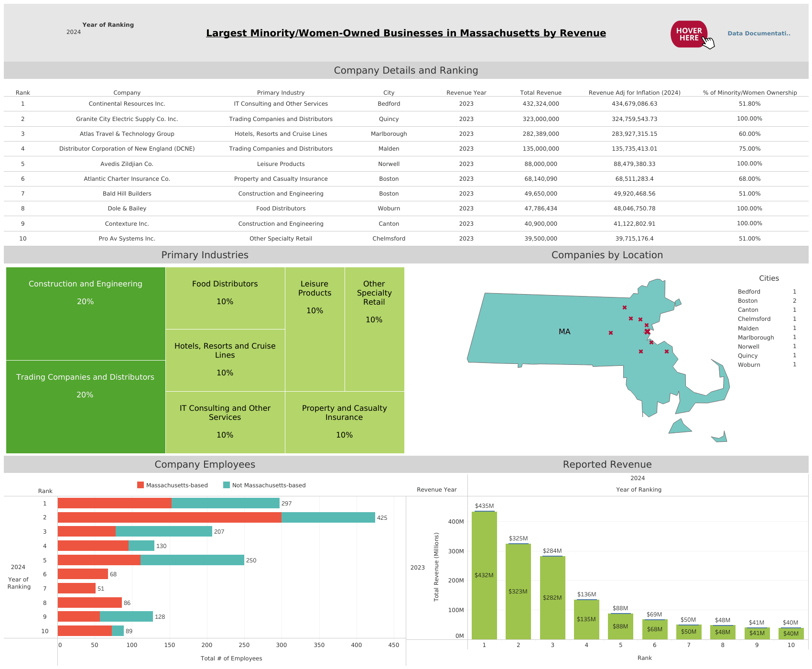812x669 pixels.
Task: Click Bald Hill Builders company cell
Action: (x=127, y=194)
